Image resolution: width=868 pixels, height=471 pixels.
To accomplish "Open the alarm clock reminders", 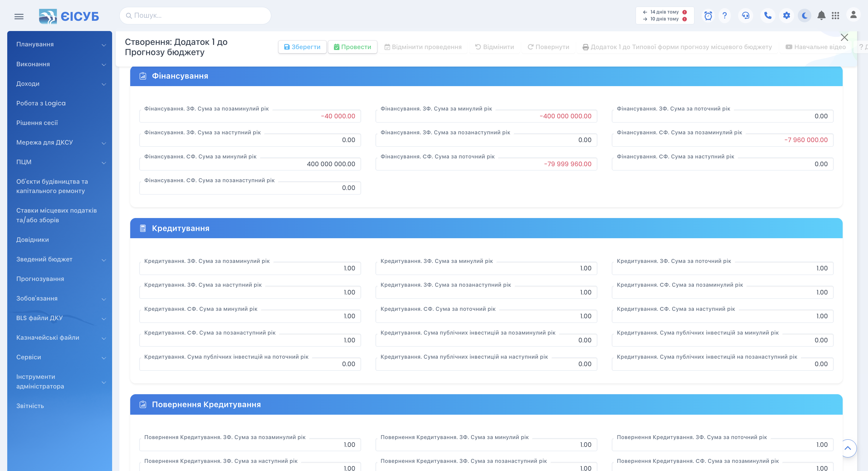I will tap(708, 15).
